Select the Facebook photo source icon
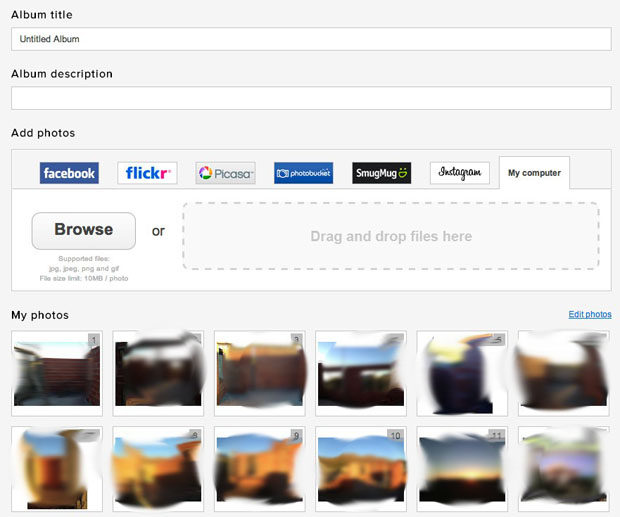This screenshot has width=620, height=517. (69, 173)
